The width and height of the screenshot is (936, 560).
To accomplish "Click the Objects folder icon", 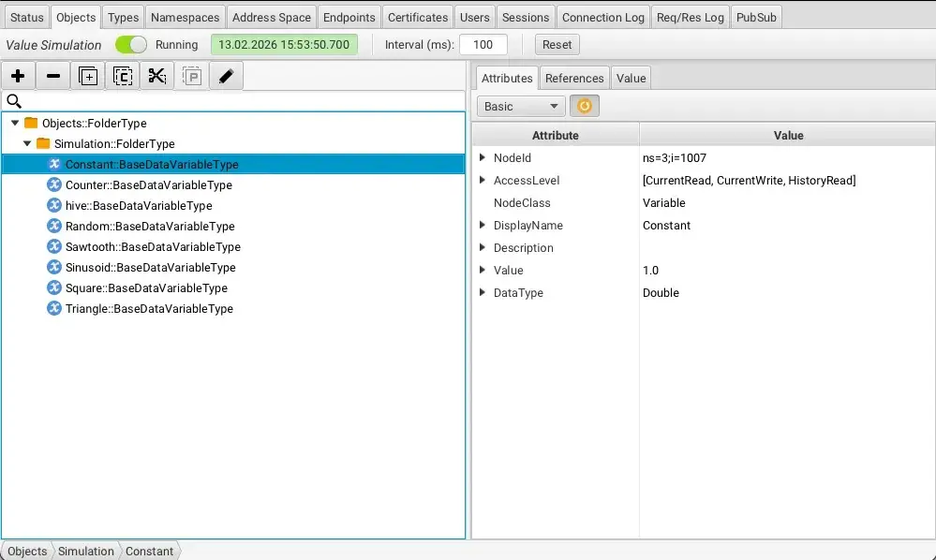I will click(x=31, y=123).
